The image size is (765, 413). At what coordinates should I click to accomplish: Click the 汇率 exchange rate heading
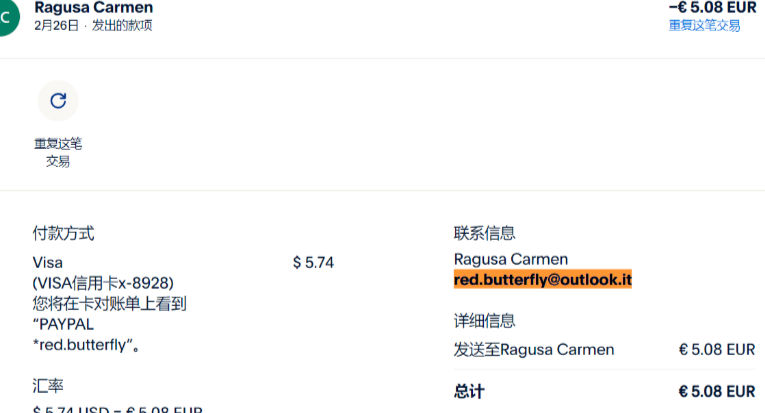coord(48,386)
